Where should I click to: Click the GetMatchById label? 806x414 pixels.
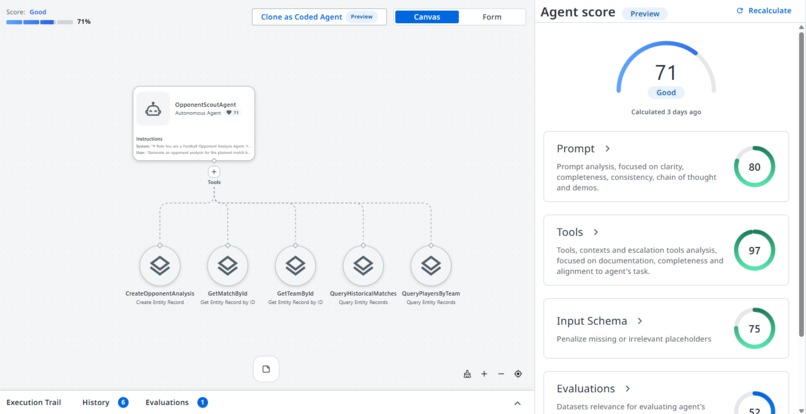[228, 294]
